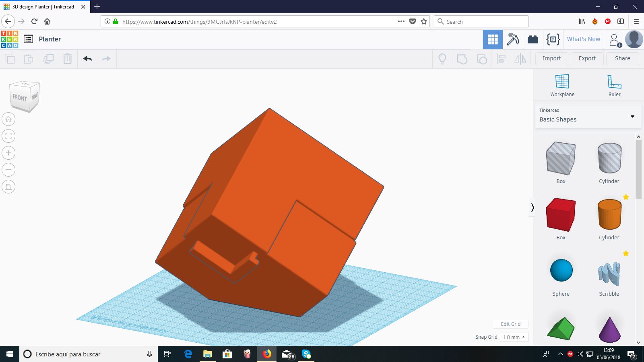
Task: Switch to 3D design grid view
Action: click(x=493, y=39)
